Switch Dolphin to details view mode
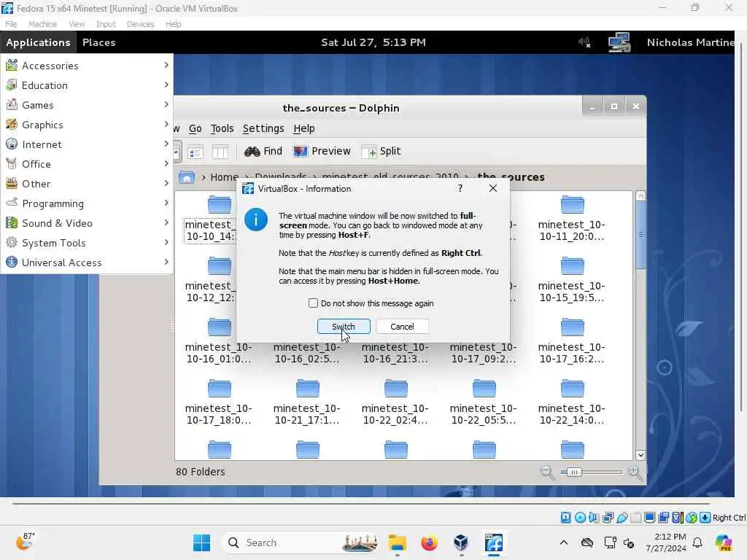This screenshot has width=747, height=560. [196, 152]
